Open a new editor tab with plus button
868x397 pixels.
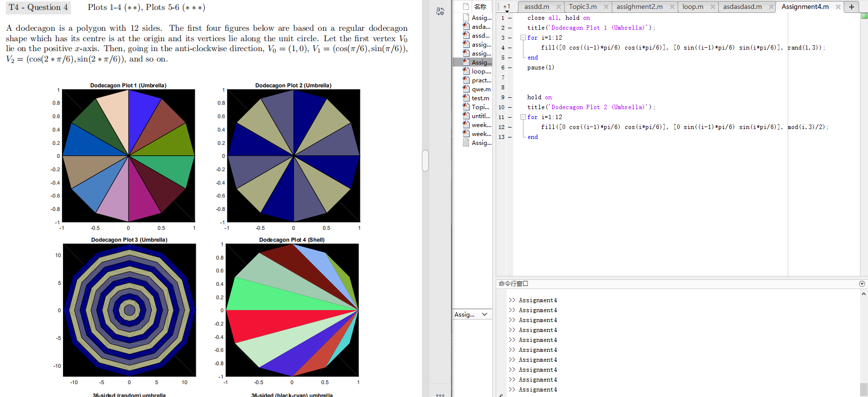(852, 6)
